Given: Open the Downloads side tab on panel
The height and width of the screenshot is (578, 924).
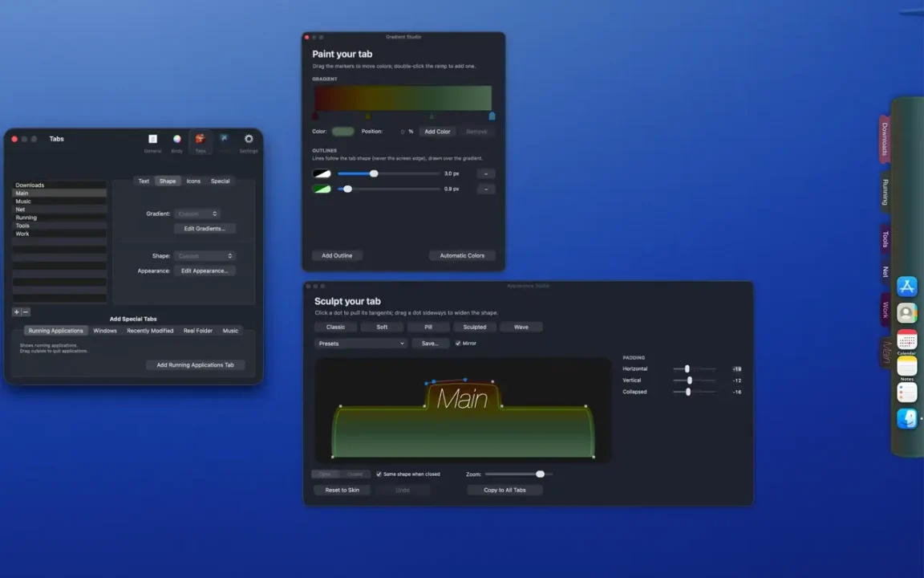Looking at the screenshot, I should pos(885,139).
